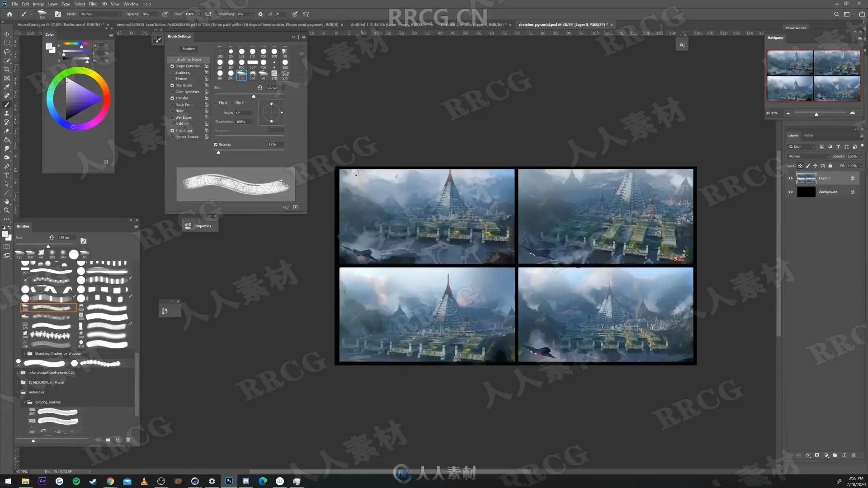Select the Eyedropper tool
This screenshot has height=488, width=868.
pyautogui.click(x=7, y=87)
